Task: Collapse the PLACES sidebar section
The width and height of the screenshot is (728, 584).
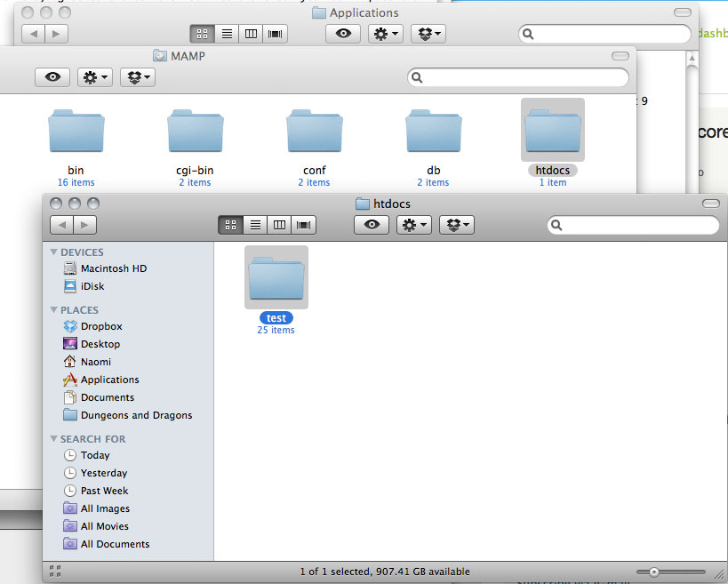Action: click(54, 310)
